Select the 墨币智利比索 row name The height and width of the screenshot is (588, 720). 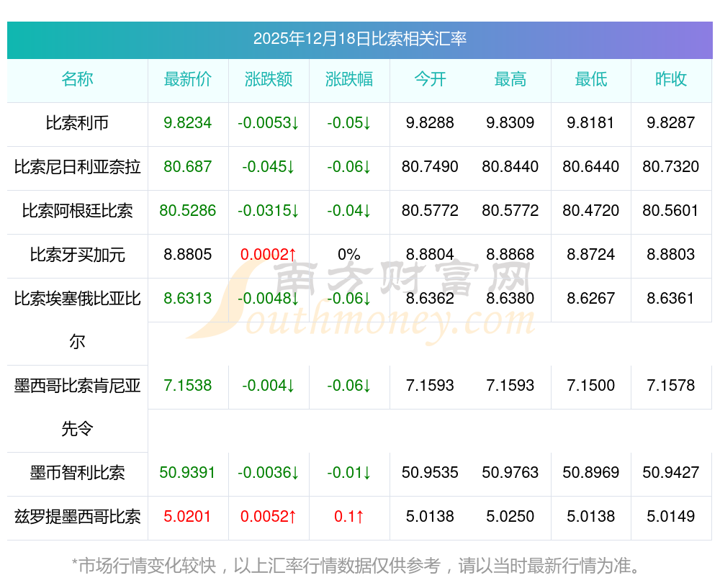tap(77, 473)
